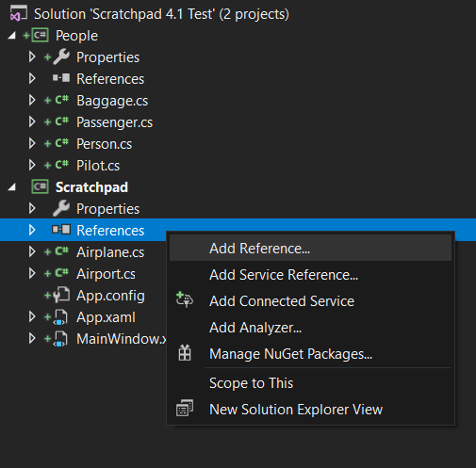
Task: Collapse the People project node
Action: coord(12,36)
